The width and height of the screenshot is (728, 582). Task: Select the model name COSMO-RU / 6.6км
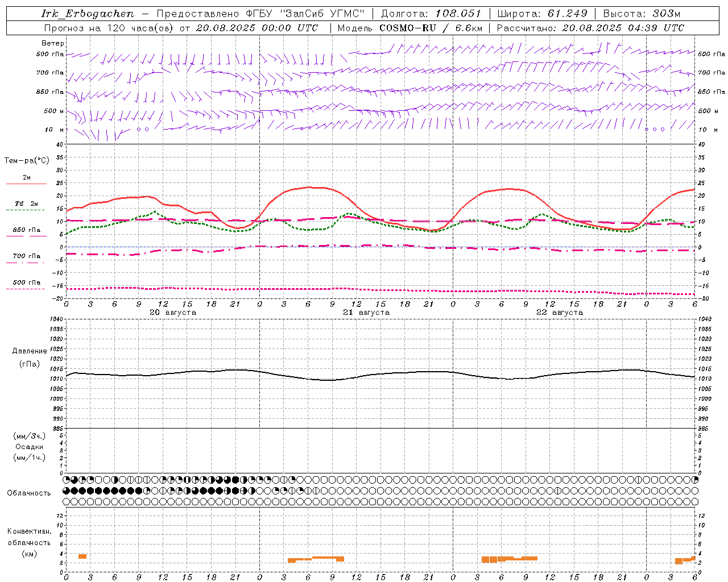431,28
